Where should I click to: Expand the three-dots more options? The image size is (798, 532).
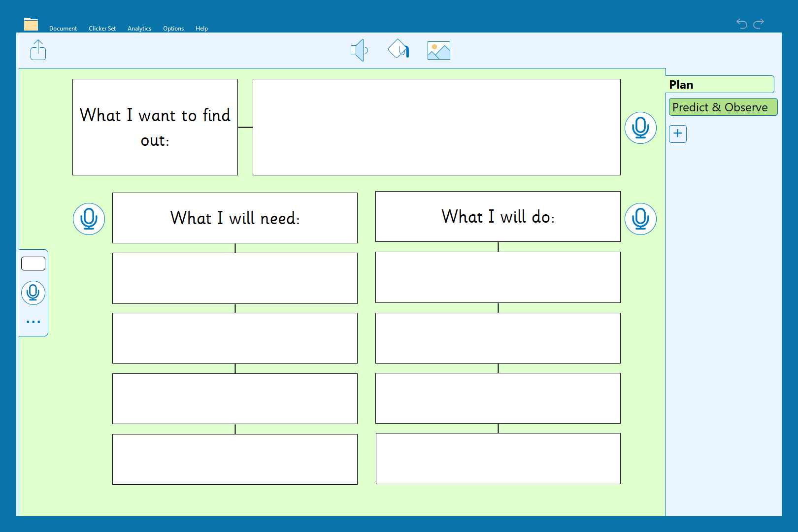33,322
